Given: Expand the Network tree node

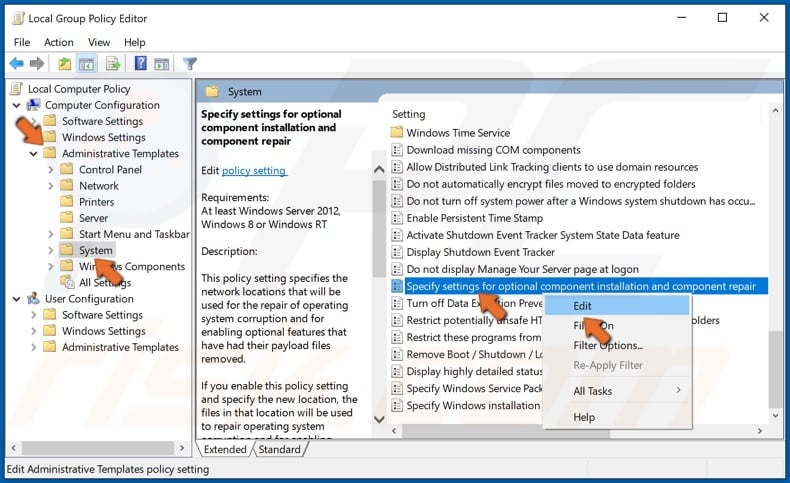Looking at the screenshot, I should point(50,186).
